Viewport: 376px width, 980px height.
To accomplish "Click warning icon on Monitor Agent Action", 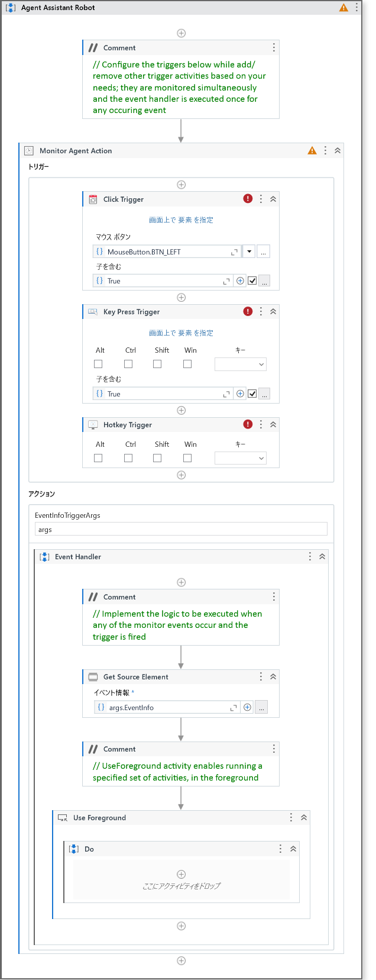I will [312, 150].
